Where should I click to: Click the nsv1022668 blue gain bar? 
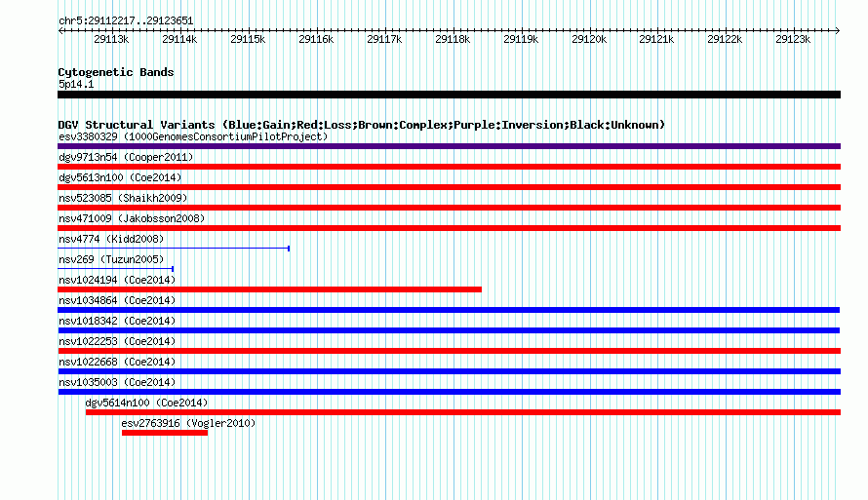[449, 371]
